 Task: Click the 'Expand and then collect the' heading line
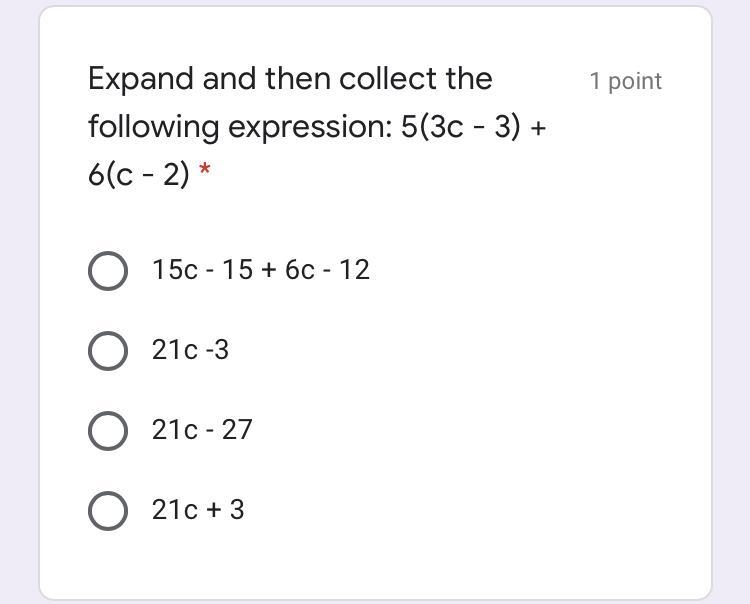(290, 78)
